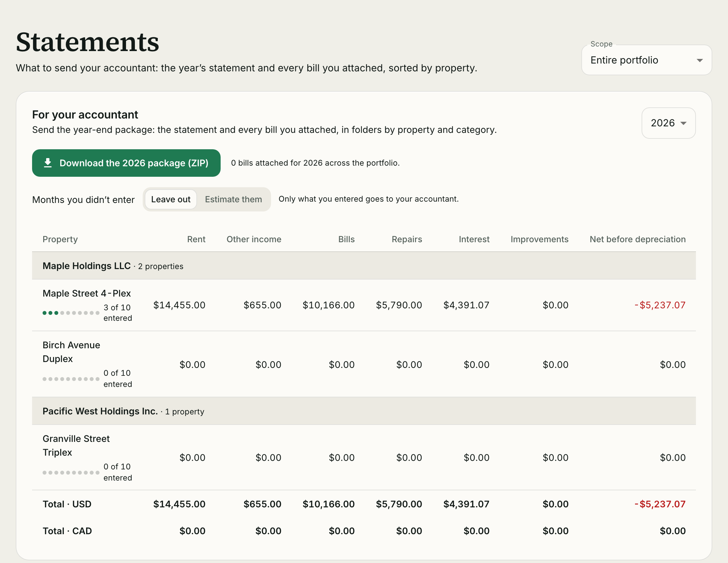This screenshot has width=728, height=563.
Task: Click the Improvements column header
Action: pos(539,239)
